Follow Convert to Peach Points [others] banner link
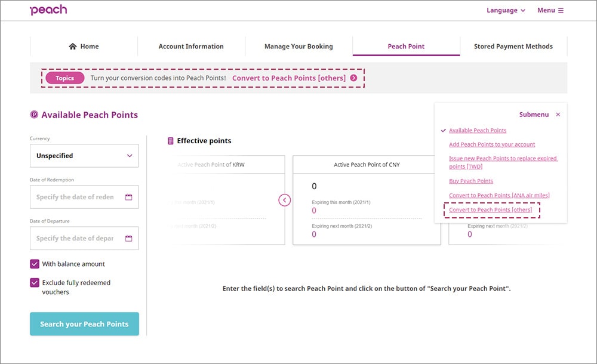The height and width of the screenshot is (364, 597). coord(289,78)
